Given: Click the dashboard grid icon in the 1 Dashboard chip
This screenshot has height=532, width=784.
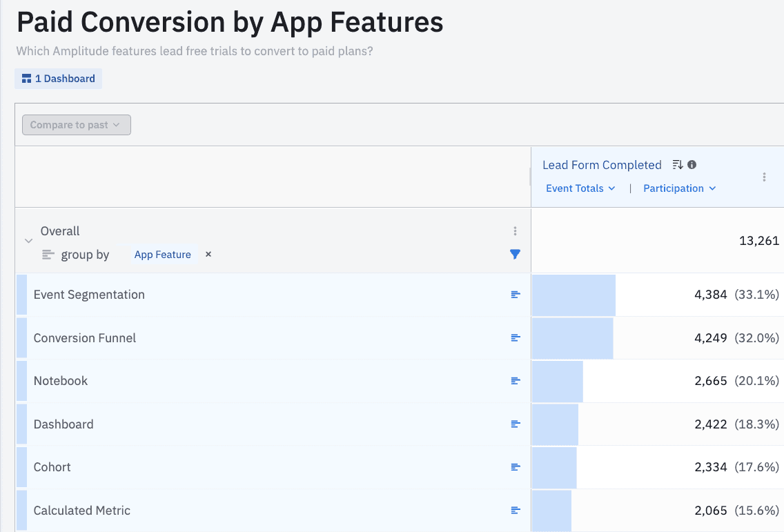Looking at the screenshot, I should pos(26,78).
